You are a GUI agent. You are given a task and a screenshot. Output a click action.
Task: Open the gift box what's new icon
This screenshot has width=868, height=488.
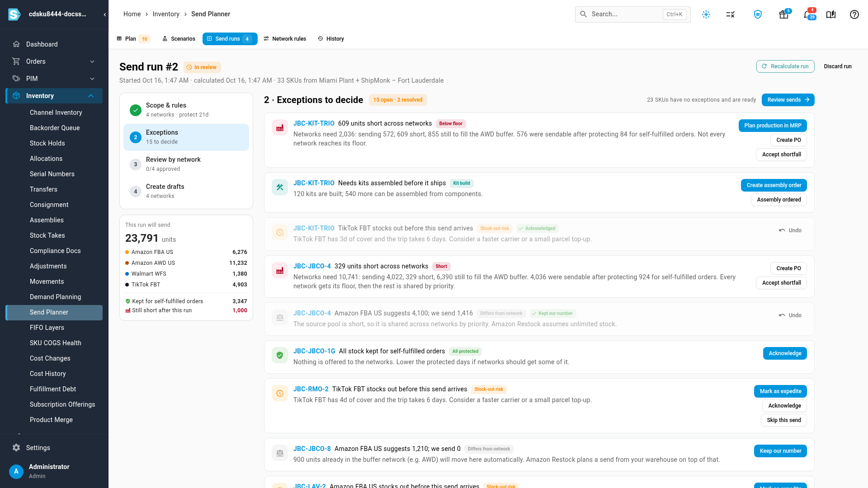pyautogui.click(x=783, y=14)
